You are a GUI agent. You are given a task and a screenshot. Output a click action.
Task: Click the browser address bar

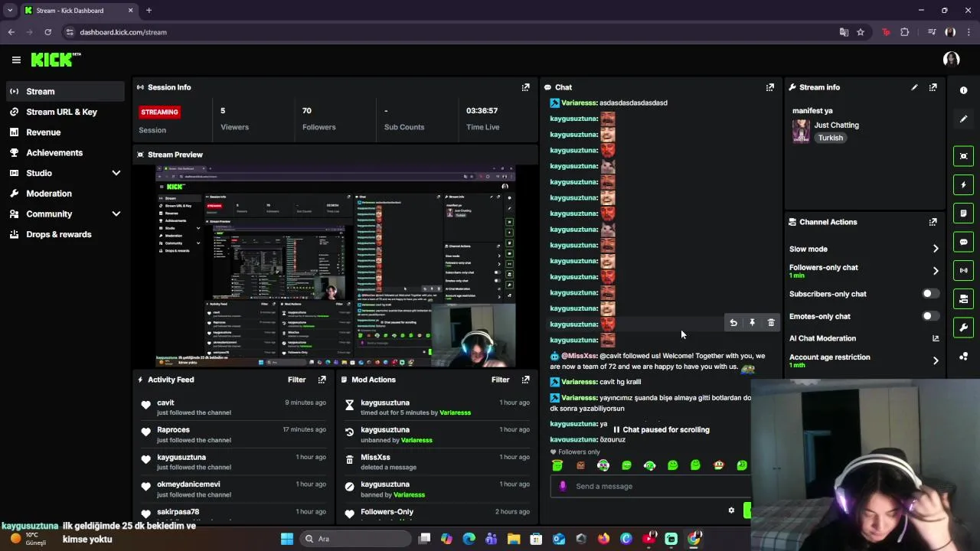(x=452, y=32)
